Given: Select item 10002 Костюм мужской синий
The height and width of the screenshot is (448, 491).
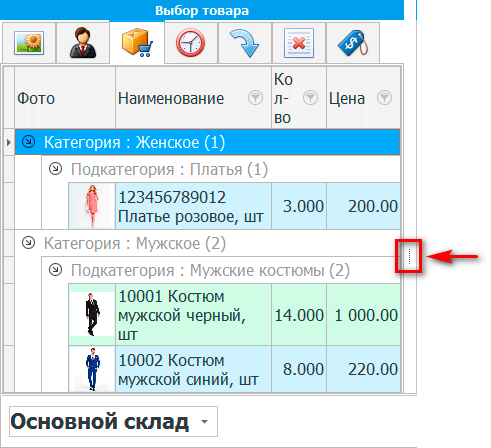Looking at the screenshot, I should [193, 369].
